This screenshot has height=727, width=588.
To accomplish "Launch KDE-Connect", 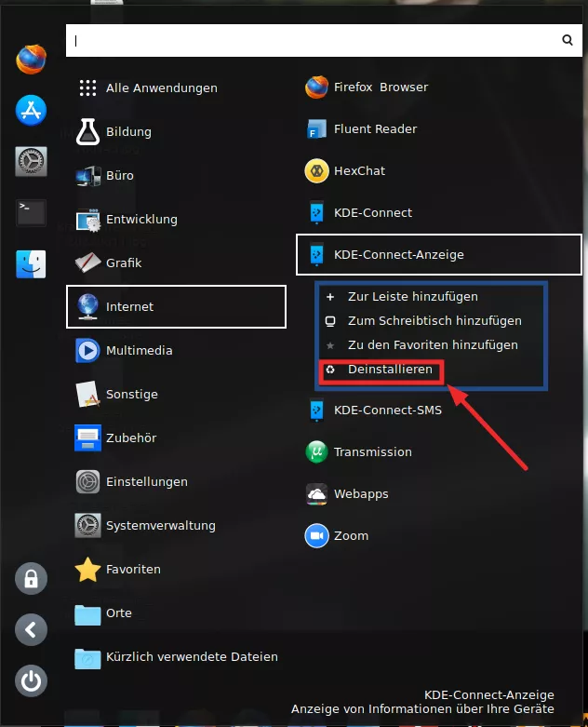I will point(439,212).
